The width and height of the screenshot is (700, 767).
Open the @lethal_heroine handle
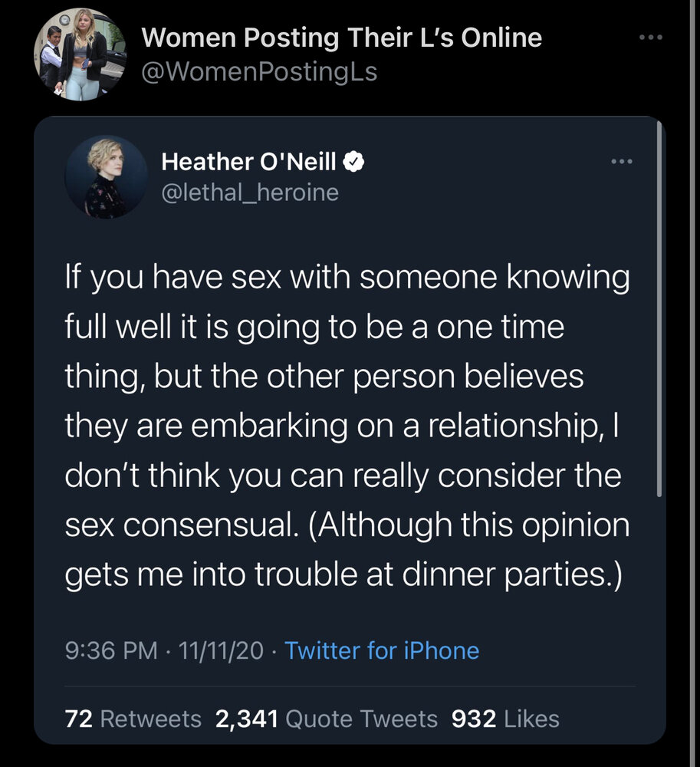point(250,193)
